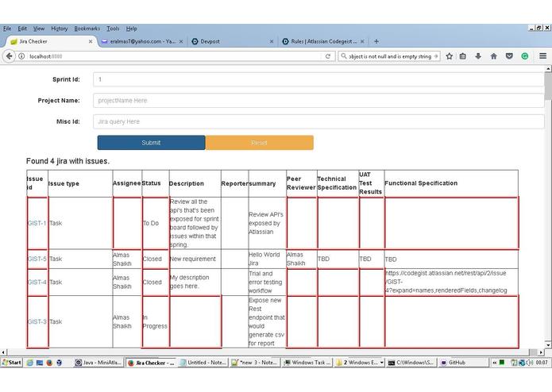Click the orange Reset button
Image resolution: width=552 pixels, height=392 pixels.
click(x=260, y=143)
